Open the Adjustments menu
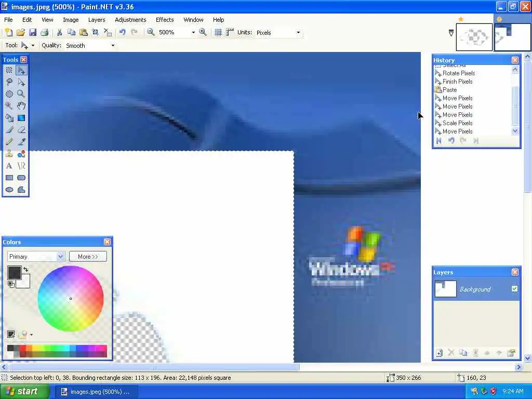Screen dimensions: 532x399 [x=130, y=20]
